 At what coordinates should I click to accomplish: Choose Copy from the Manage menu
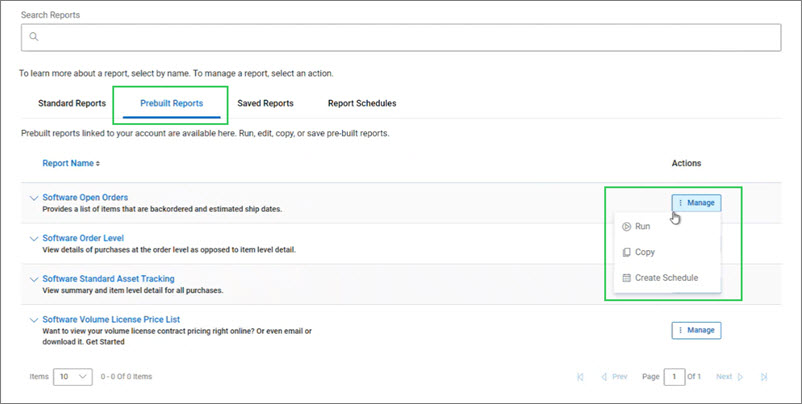pyautogui.click(x=667, y=252)
